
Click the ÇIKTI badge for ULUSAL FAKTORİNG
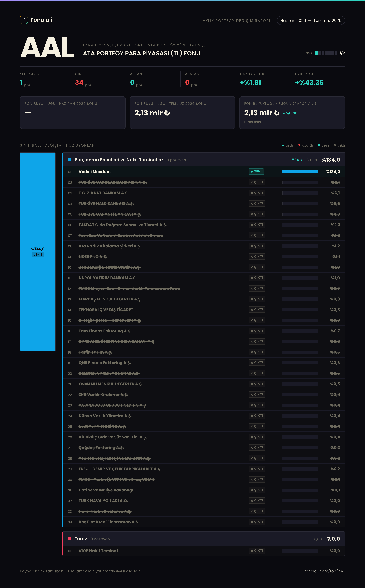coord(257,426)
